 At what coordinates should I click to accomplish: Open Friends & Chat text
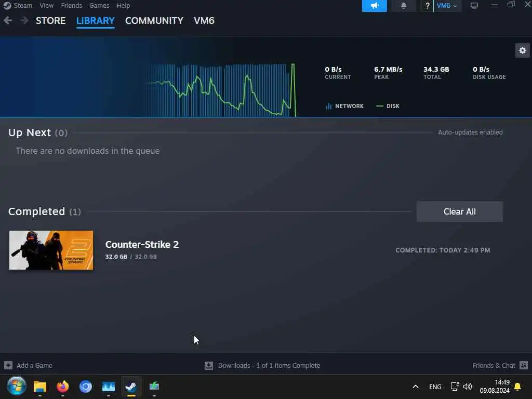(x=494, y=365)
